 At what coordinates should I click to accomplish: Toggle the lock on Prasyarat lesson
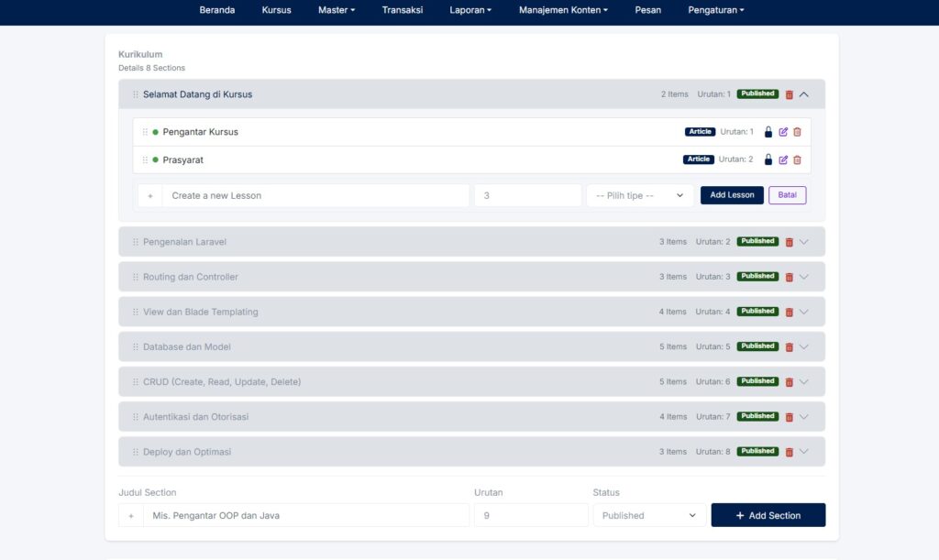tap(768, 159)
